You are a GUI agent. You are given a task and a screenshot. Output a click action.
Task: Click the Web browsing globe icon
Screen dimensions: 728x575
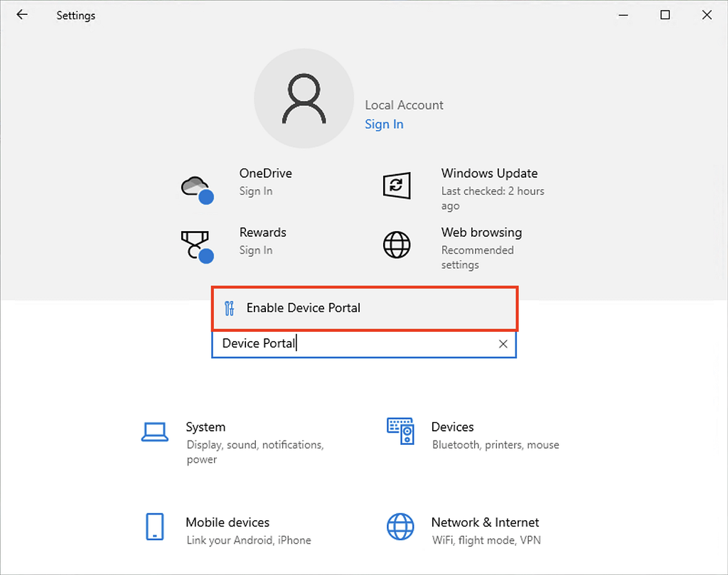point(396,245)
